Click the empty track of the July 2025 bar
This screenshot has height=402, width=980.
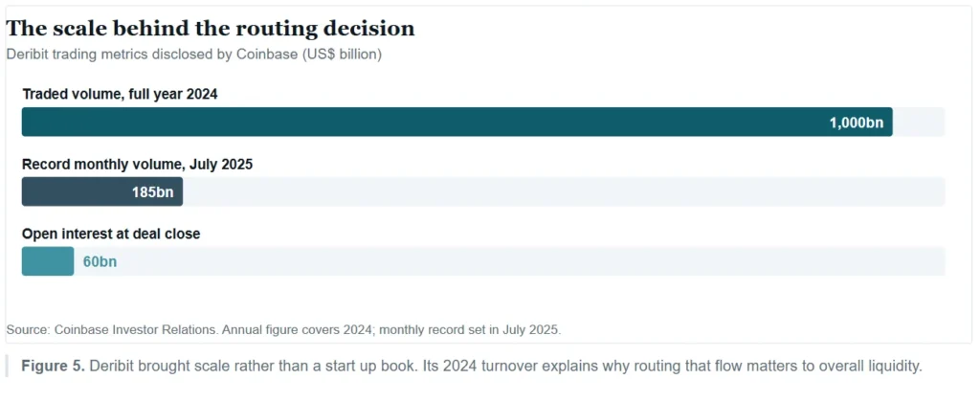(x=564, y=191)
